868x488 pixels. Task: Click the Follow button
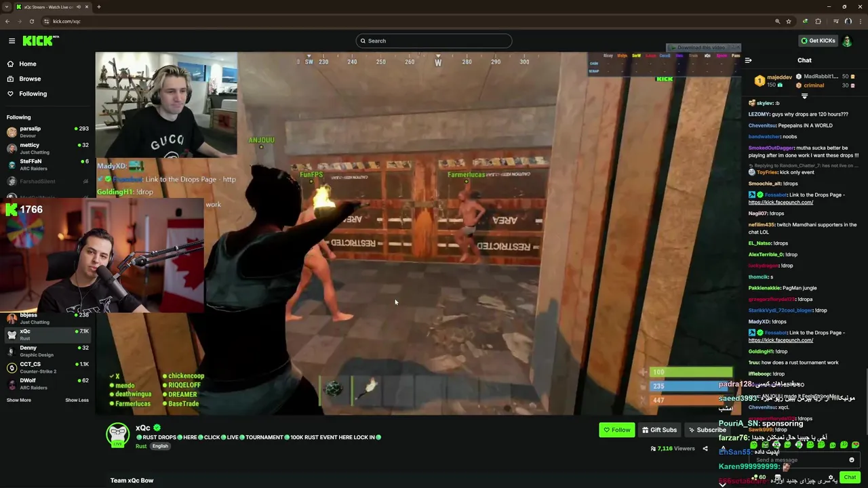point(616,430)
